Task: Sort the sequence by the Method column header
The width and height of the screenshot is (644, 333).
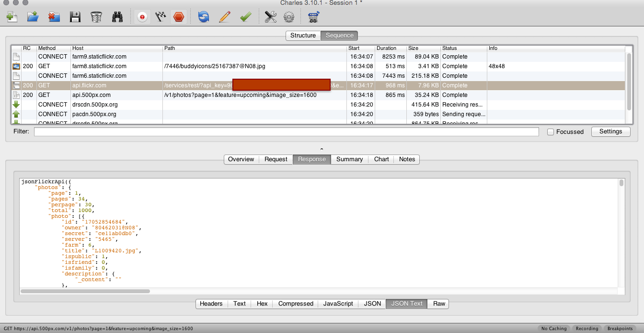Action: pyautogui.click(x=54, y=48)
